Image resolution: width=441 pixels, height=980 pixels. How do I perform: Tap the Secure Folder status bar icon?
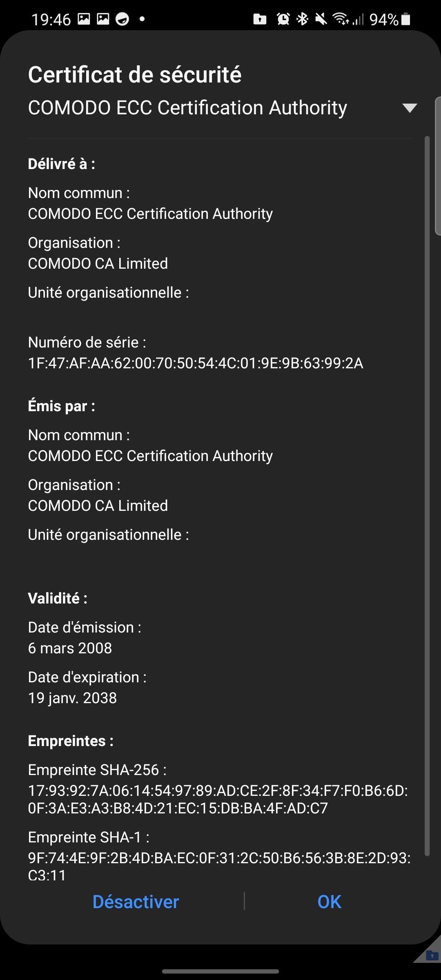click(260, 19)
